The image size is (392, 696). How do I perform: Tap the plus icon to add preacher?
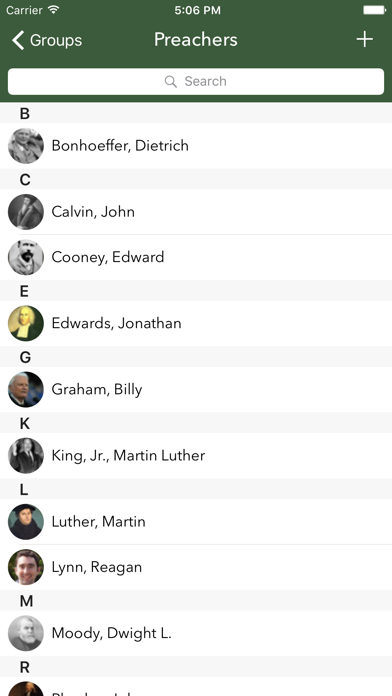[x=364, y=40]
